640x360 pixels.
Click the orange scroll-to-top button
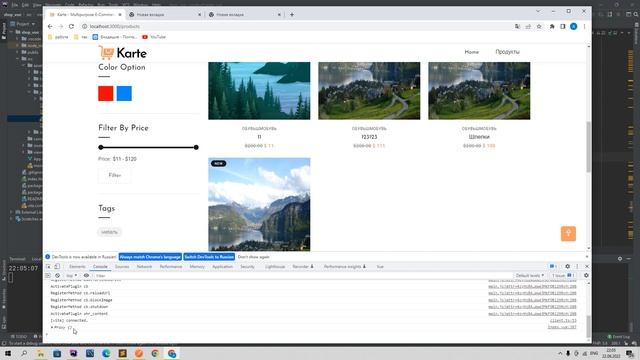point(568,233)
